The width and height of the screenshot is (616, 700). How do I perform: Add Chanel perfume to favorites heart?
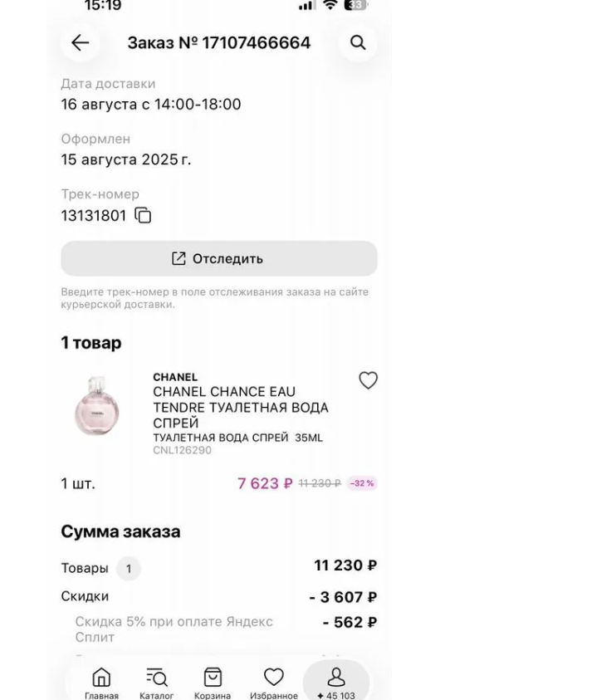tap(368, 380)
